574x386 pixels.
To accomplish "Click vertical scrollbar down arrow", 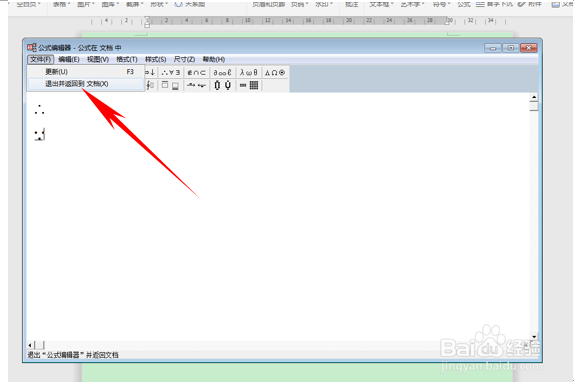I will 534,337.
